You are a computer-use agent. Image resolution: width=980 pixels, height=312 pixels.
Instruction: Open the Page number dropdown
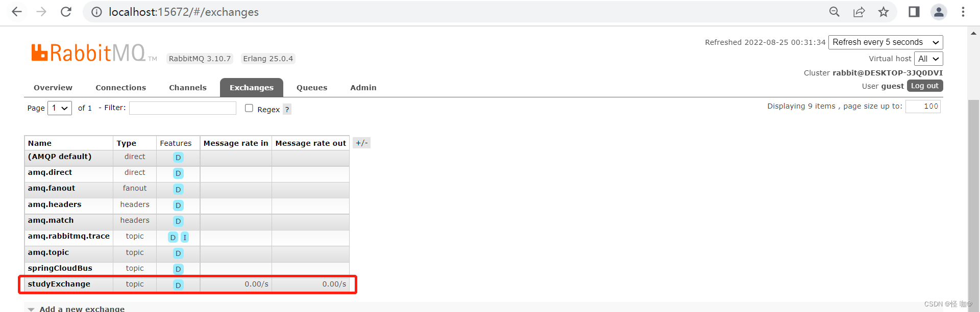[60, 108]
